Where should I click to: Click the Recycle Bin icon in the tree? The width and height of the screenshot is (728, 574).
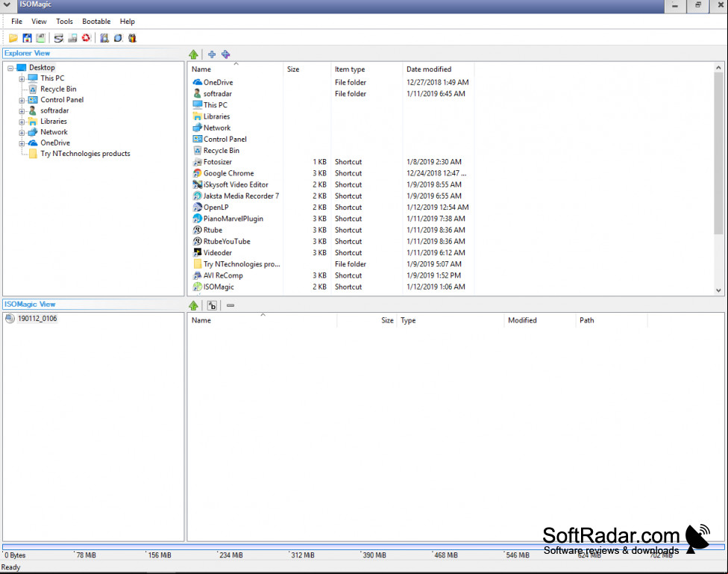33,90
